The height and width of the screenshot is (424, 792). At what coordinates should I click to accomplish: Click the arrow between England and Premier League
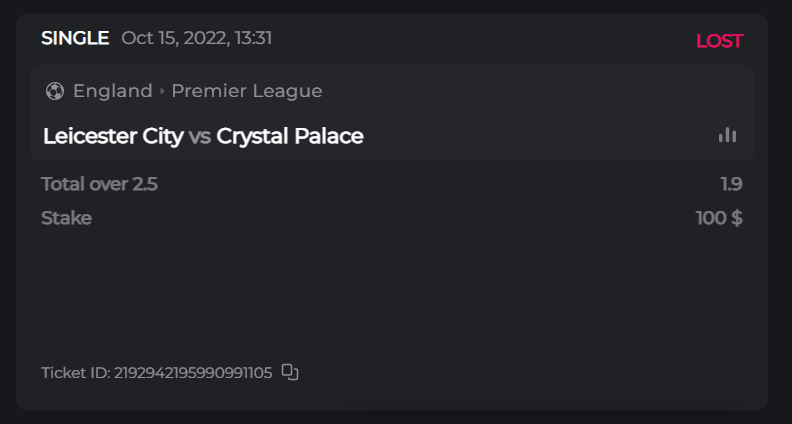pos(162,91)
